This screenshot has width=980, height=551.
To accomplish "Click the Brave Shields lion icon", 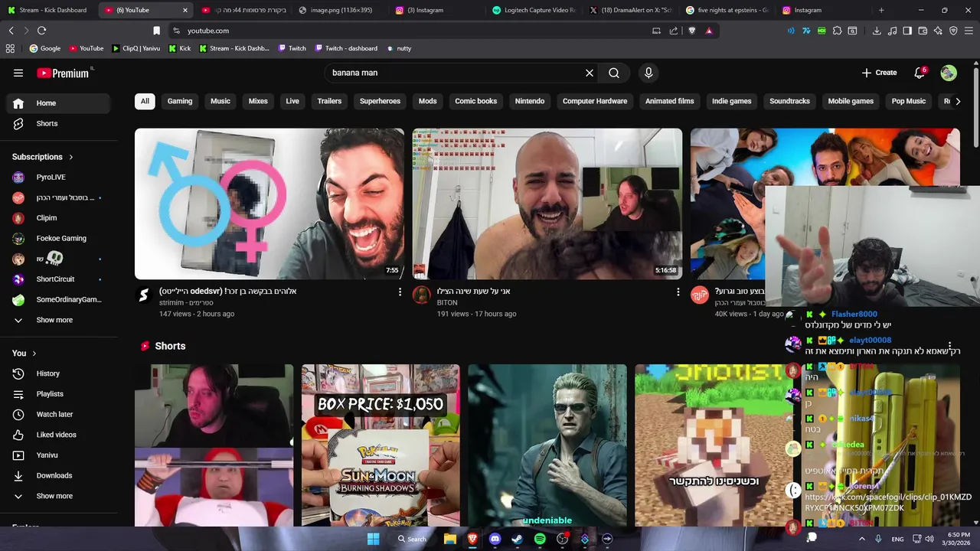I will click(692, 31).
